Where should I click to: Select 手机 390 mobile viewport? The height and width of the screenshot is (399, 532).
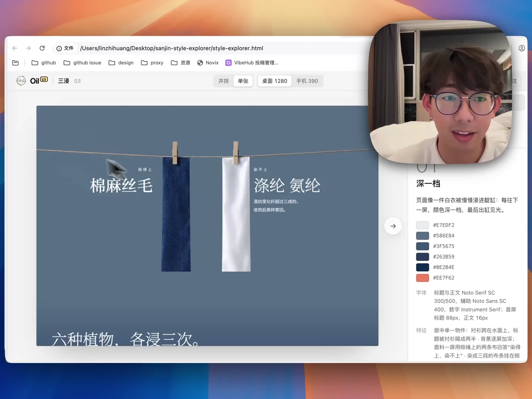pos(307,81)
